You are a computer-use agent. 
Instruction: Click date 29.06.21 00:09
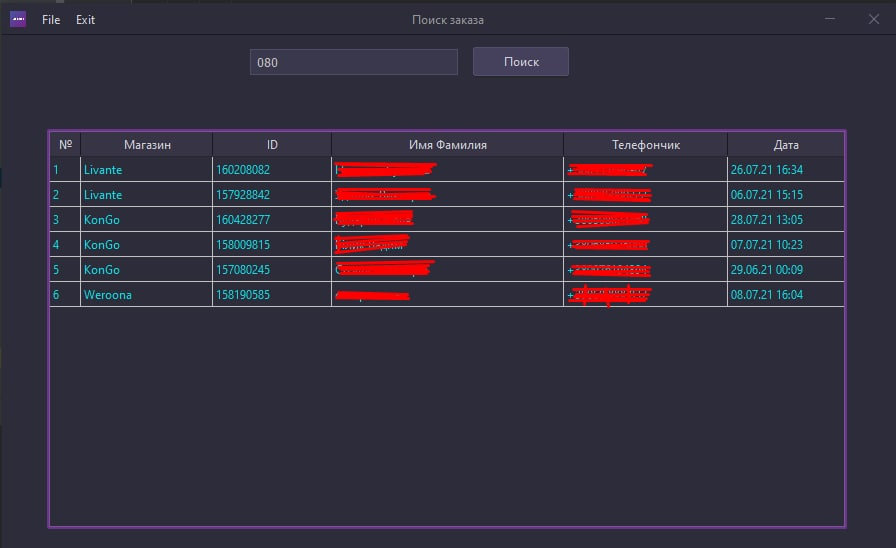(x=786, y=269)
